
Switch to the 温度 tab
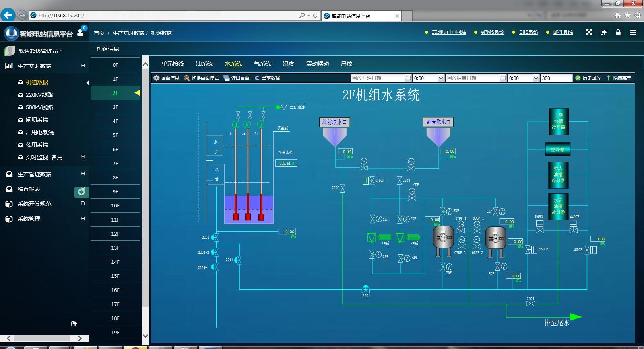tap(289, 64)
